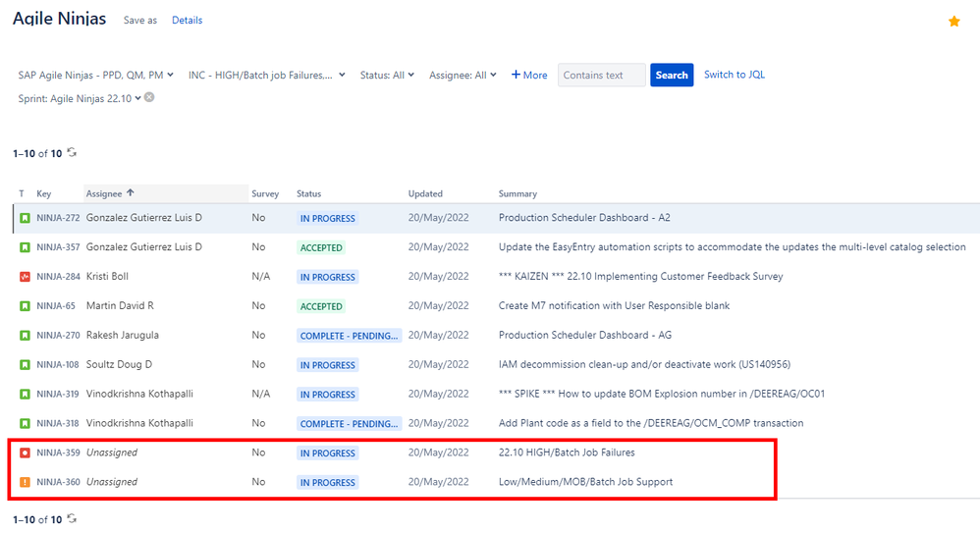This screenshot has width=980, height=533.
Task: Click assignee Rakesh Jarugula
Action: click(123, 336)
